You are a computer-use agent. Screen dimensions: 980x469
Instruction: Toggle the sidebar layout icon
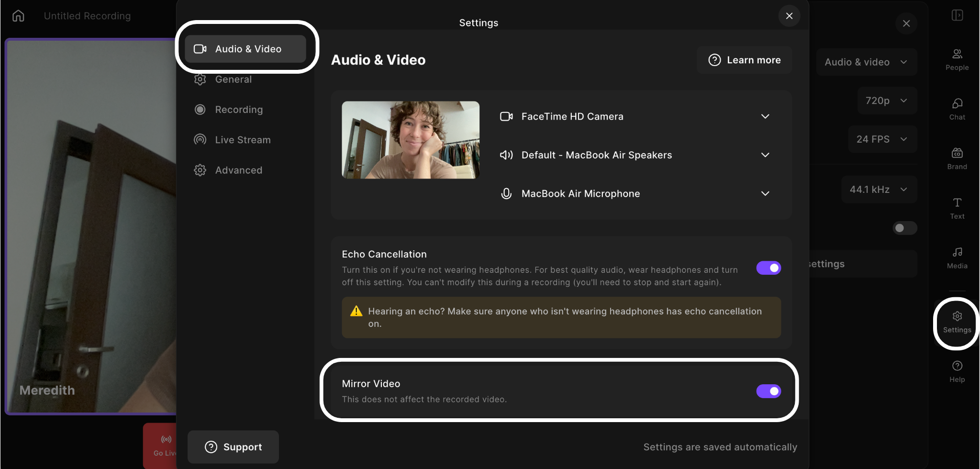[x=957, y=15]
